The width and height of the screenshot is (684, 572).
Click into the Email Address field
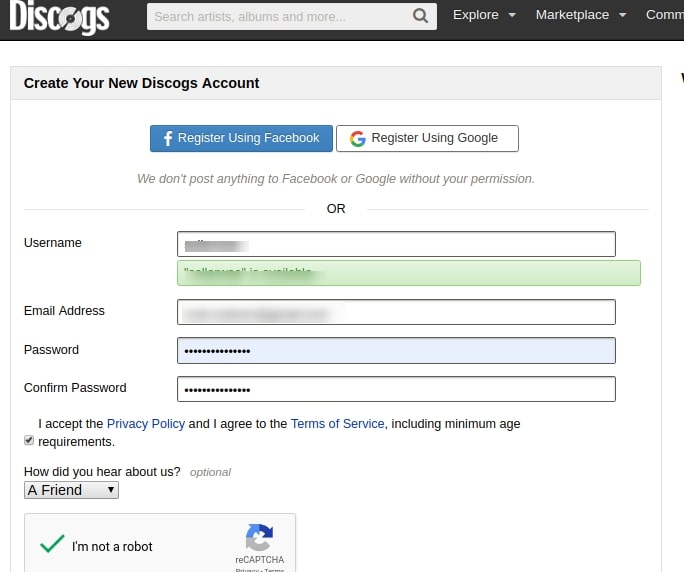pos(396,312)
